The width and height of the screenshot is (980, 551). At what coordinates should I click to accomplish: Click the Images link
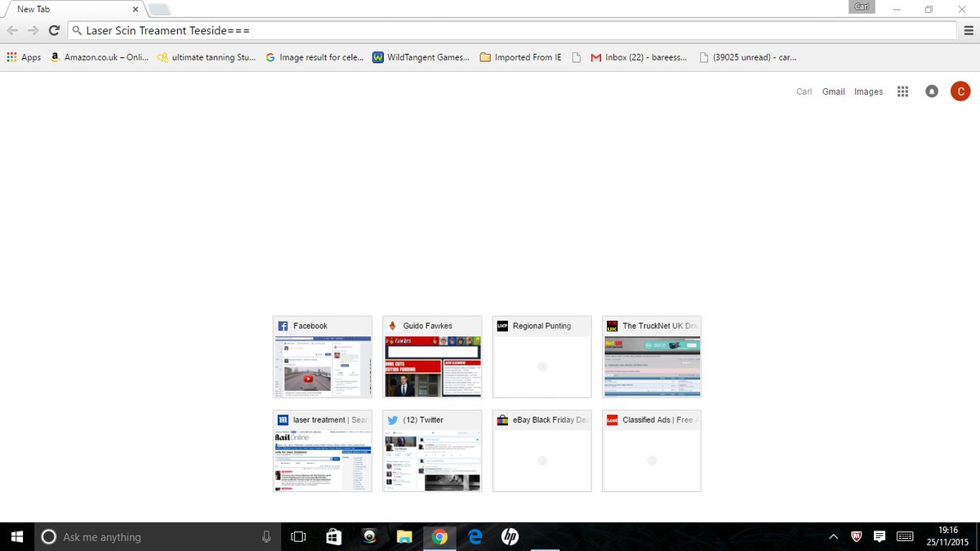tap(868, 91)
